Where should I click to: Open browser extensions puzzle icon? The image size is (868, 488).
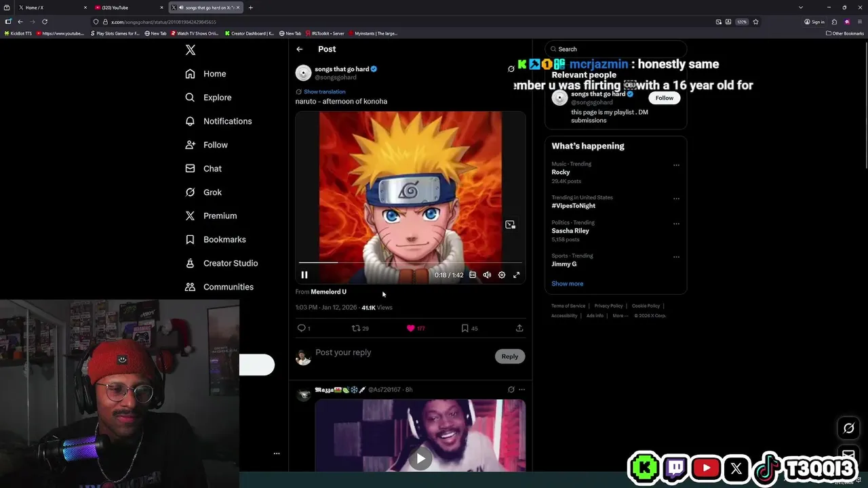pos(835,22)
